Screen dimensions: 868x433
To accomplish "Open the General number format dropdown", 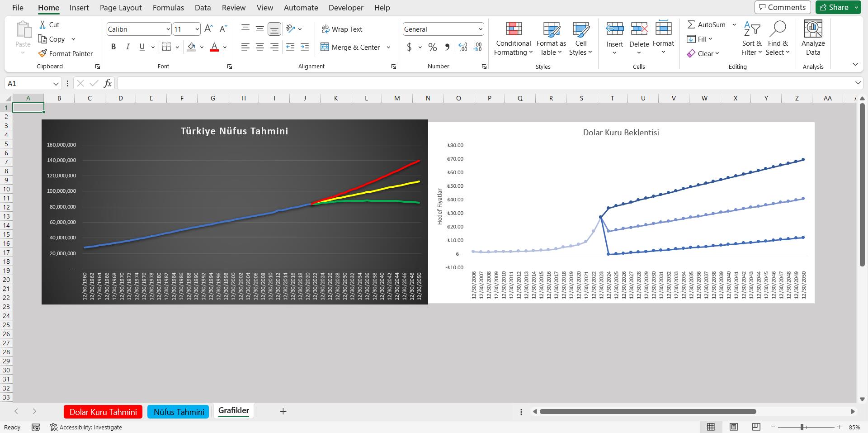I will pyautogui.click(x=480, y=29).
